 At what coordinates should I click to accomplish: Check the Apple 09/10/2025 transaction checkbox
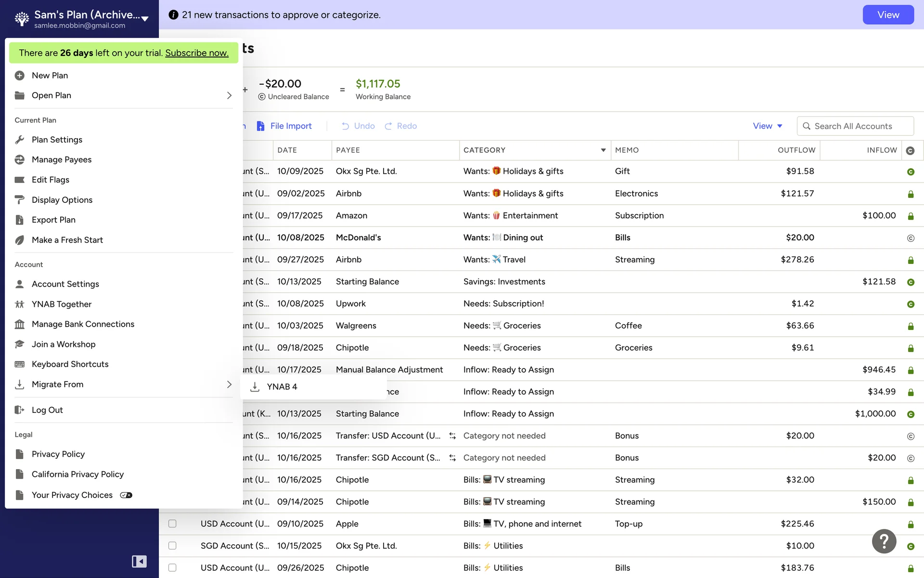pyautogui.click(x=172, y=524)
